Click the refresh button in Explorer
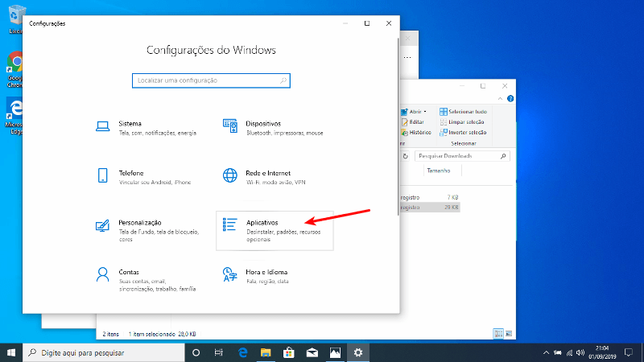The height and width of the screenshot is (362, 644). (x=406, y=156)
